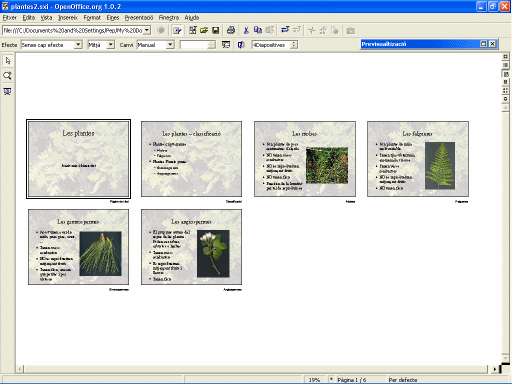Expand the 'Mitjà' speed dropdown
The image size is (512, 384).
point(111,44)
